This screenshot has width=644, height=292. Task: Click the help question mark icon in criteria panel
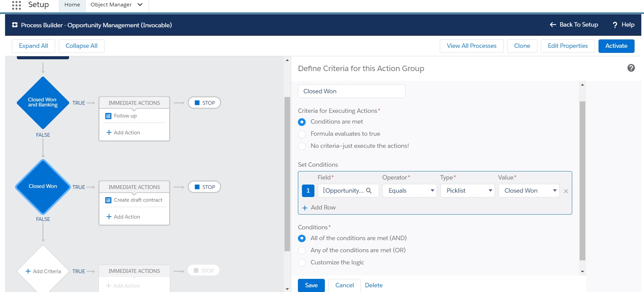[631, 68]
